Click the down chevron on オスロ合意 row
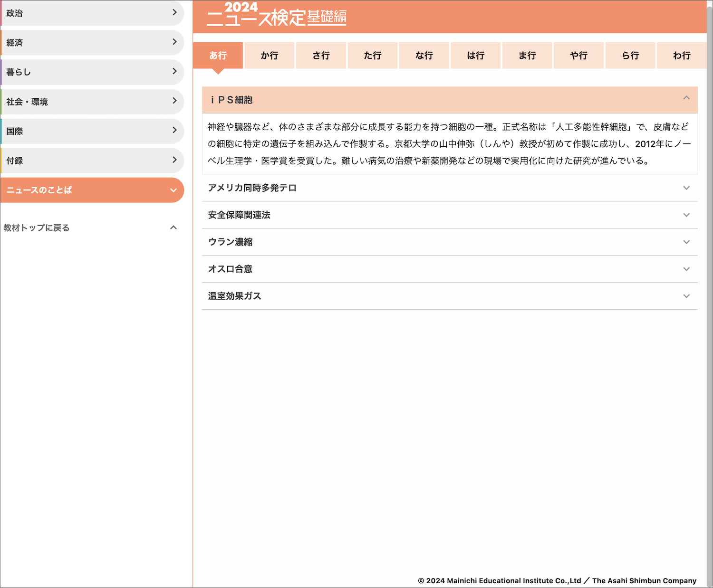 pos(686,269)
